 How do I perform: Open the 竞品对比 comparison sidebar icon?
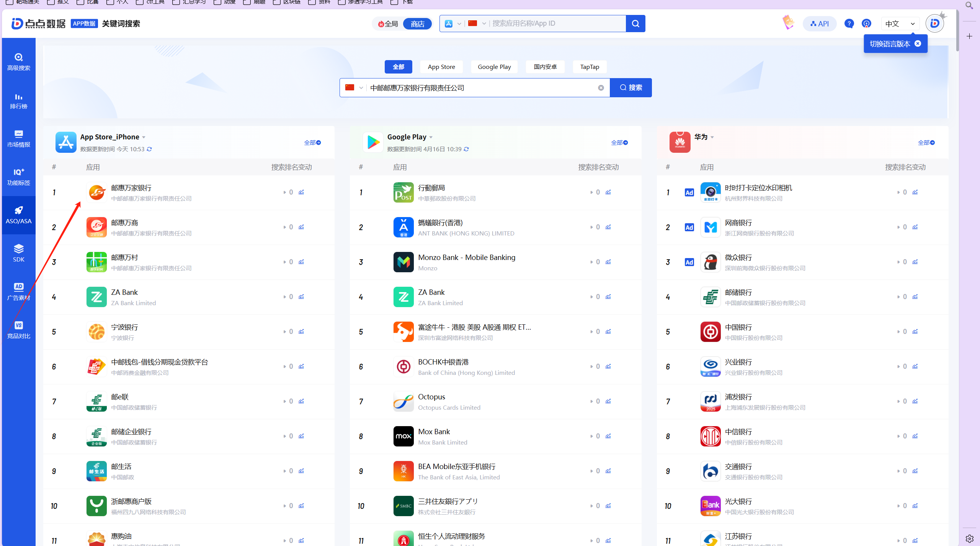pyautogui.click(x=18, y=330)
